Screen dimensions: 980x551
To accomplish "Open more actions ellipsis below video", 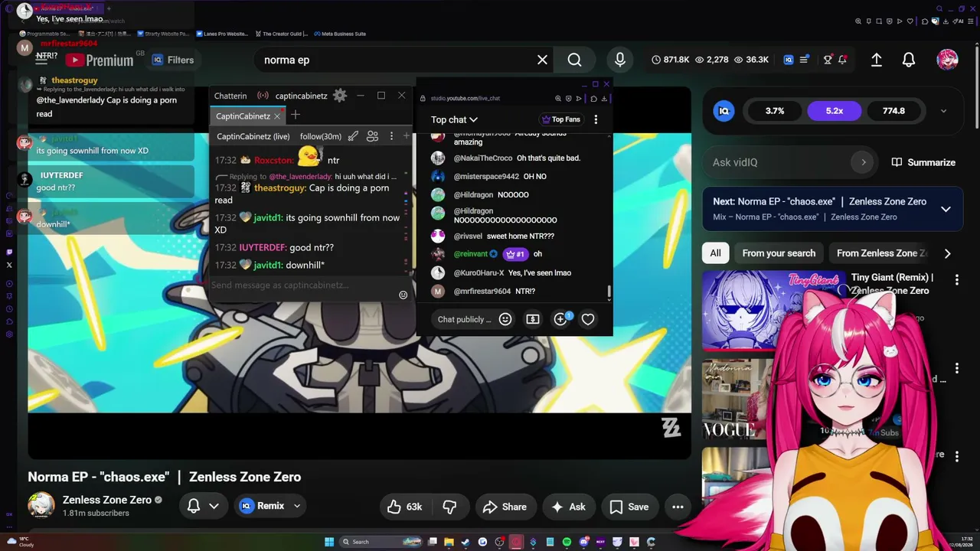I will tap(678, 507).
